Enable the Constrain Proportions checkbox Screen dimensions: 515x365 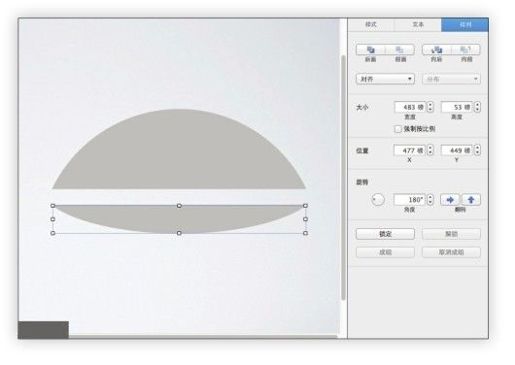[x=398, y=129]
